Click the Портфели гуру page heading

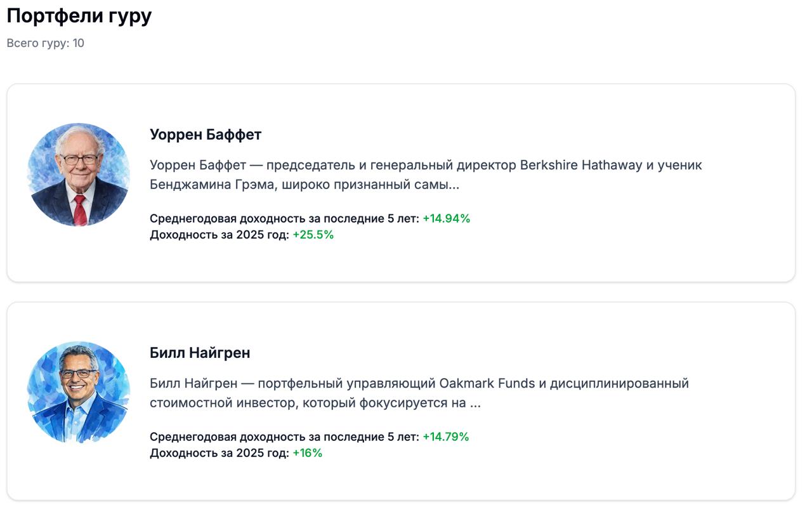77,15
